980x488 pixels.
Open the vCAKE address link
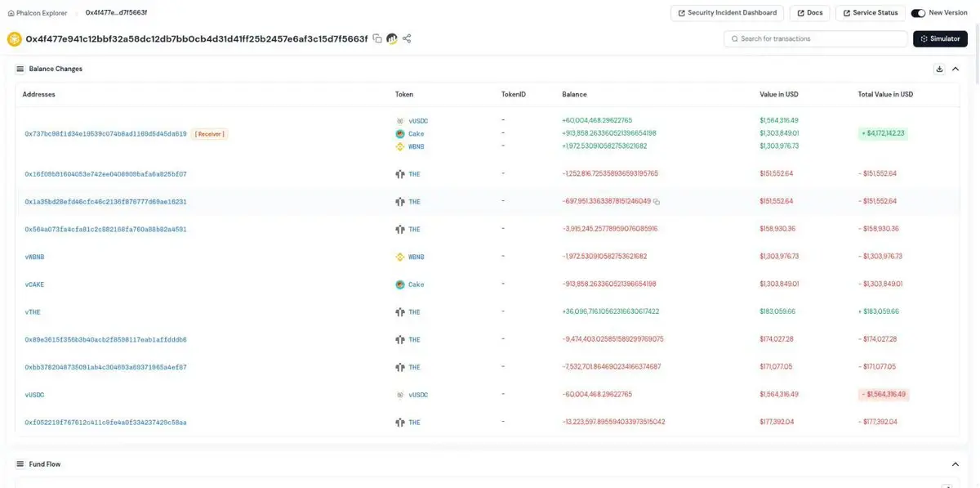(x=36, y=284)
